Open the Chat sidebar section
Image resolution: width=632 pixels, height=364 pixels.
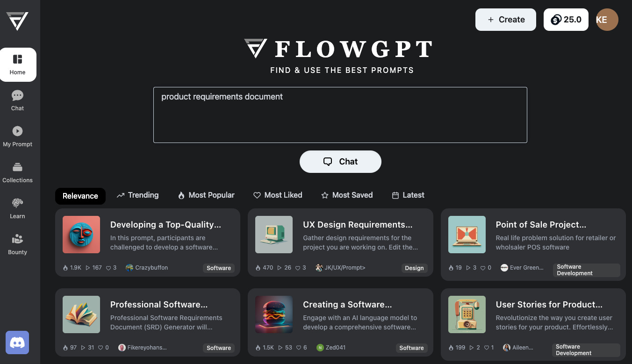[x=17, y=100]
